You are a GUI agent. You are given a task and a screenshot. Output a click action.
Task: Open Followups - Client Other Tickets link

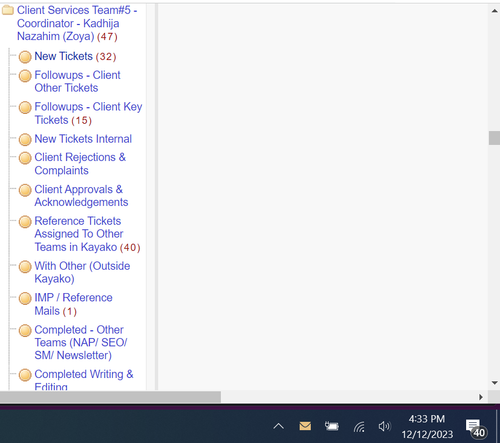77,81
